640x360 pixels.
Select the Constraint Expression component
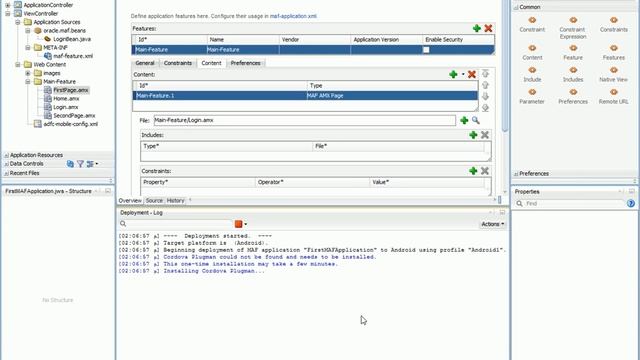pyautogui.click(x=573, y=28)
